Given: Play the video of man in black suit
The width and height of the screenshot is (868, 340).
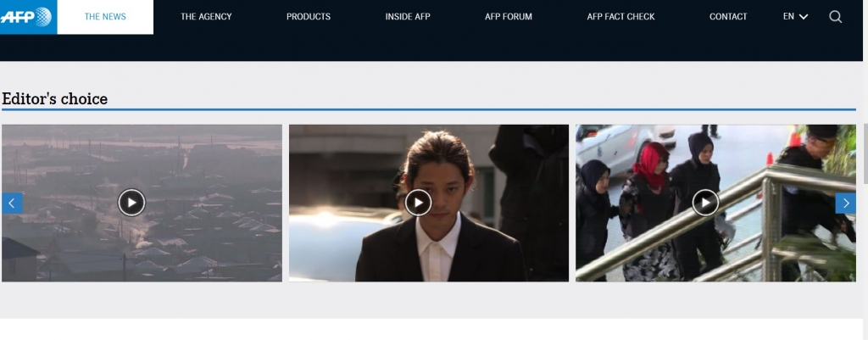Looking at the screenshot, I should click(x=418, y=203).
